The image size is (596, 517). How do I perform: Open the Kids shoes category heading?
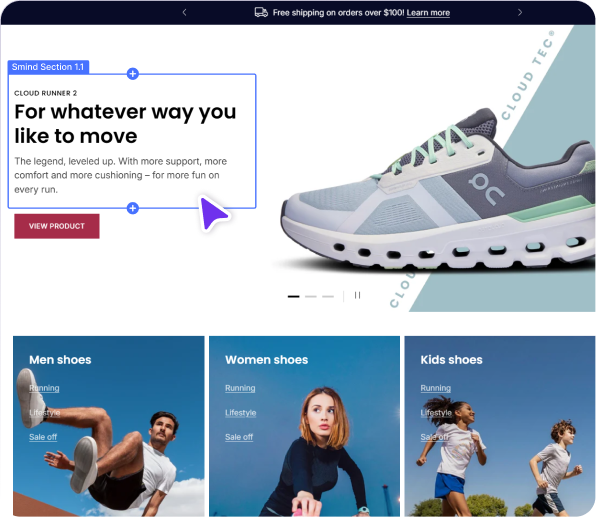click(452, 360)
